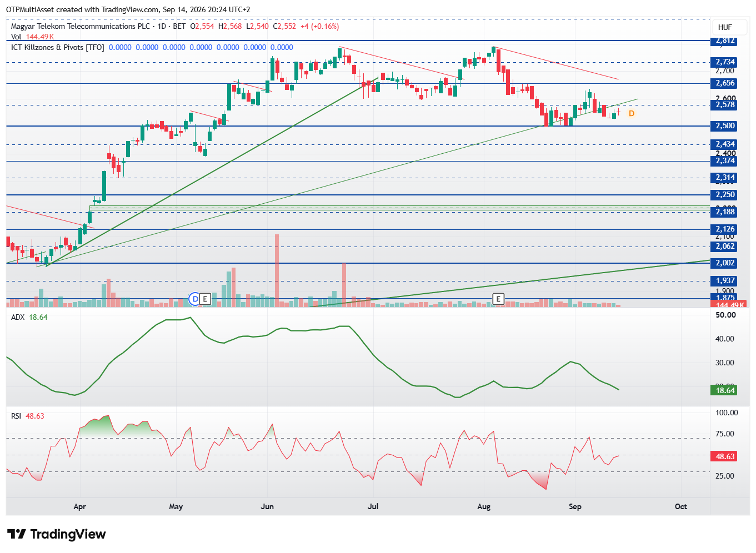The width and height of the screenshot is (756, 553).
Task: Click the 2,062 price level label
Action: 725,247
